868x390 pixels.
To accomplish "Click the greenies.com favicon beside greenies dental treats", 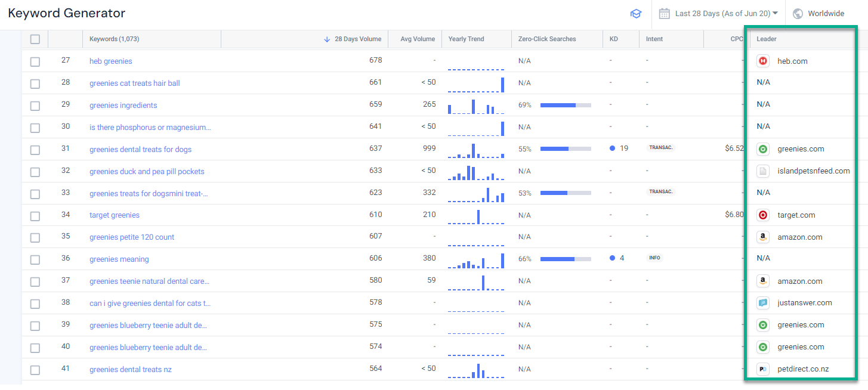I will (x=762, y=148).
